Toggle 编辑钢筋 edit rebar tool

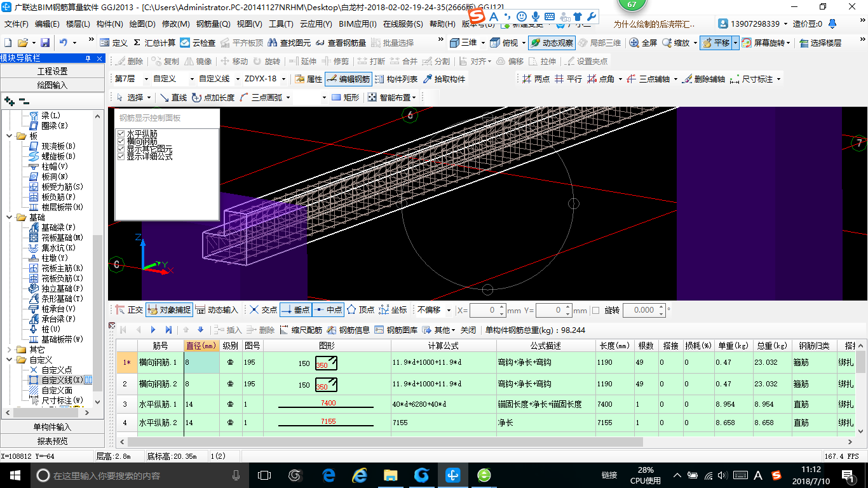tap(348, 79)
